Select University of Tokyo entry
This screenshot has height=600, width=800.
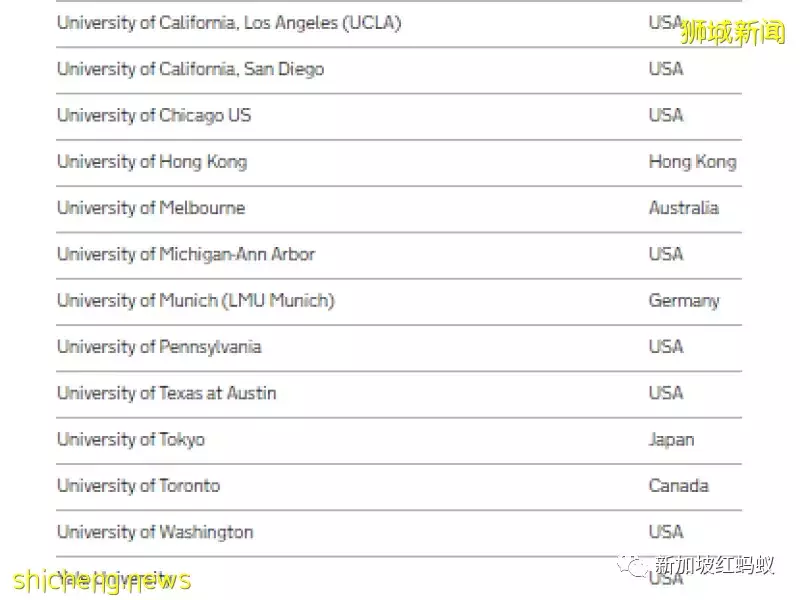point(131,439)
